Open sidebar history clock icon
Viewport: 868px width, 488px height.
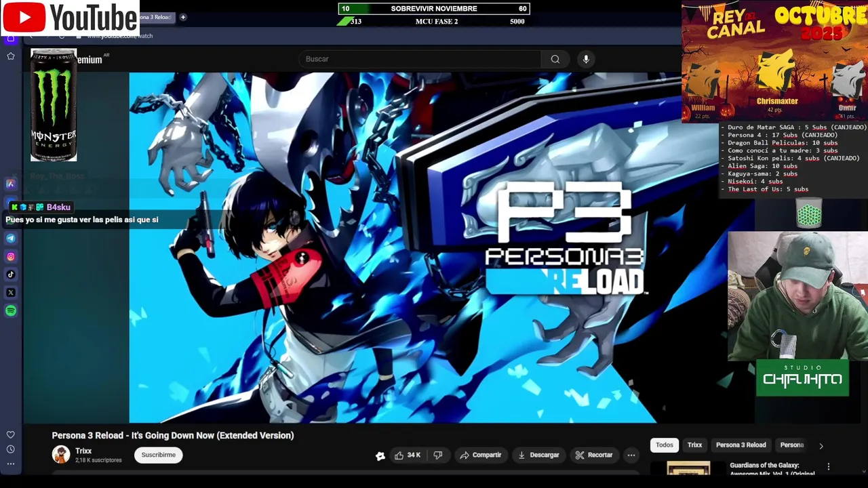(x=11, y=449)
